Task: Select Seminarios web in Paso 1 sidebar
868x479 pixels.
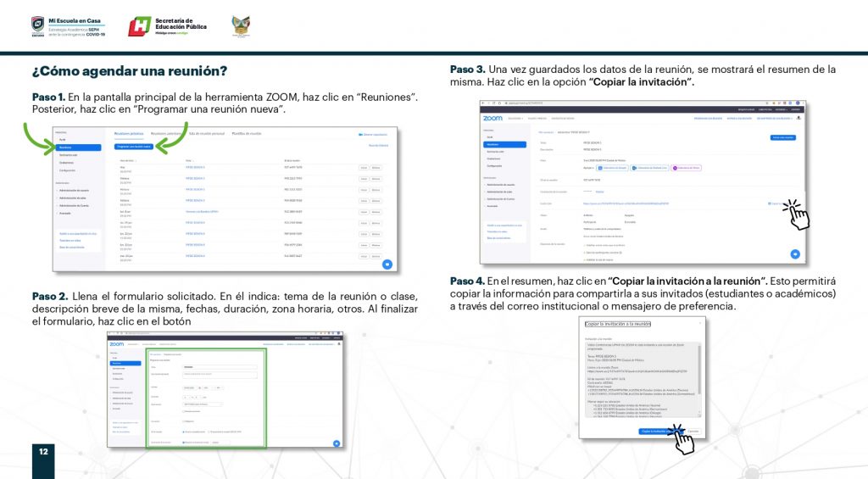Action: [x=68, y=155]
